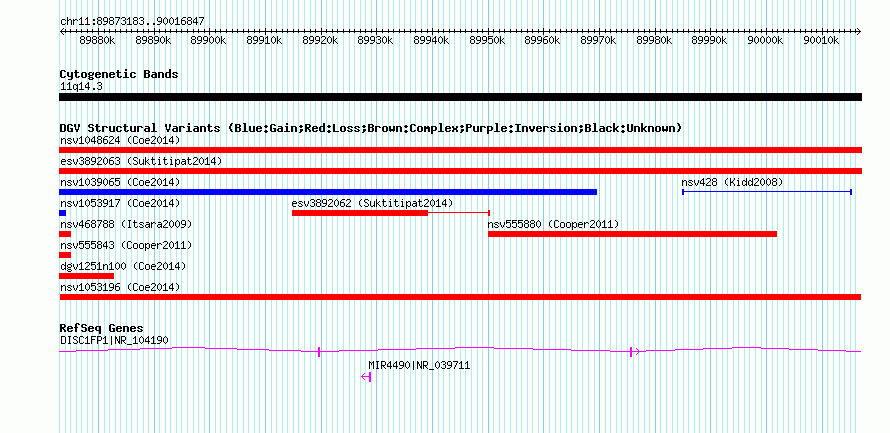The width and height of the screenshot is (890, 433).
Task: Select the DISC1FP1 magenta gene line
Action: pyautogui.click(x=460, y=351)
